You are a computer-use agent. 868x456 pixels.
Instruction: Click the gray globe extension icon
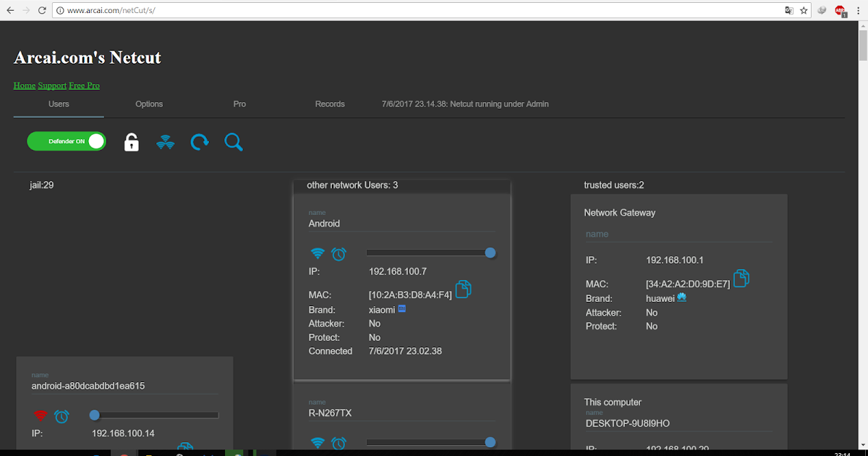[x=822, y=11]
